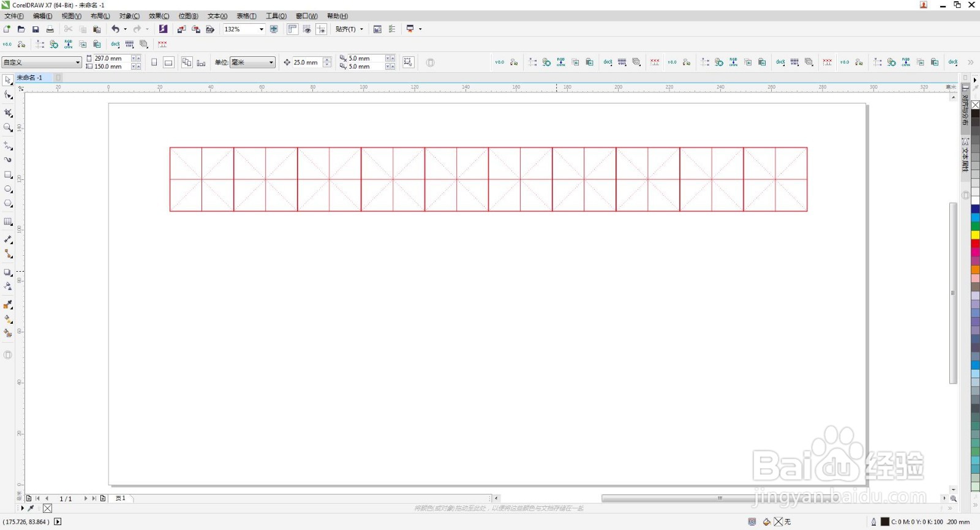Set page to portrait orientation

click(x=154, y=62)
